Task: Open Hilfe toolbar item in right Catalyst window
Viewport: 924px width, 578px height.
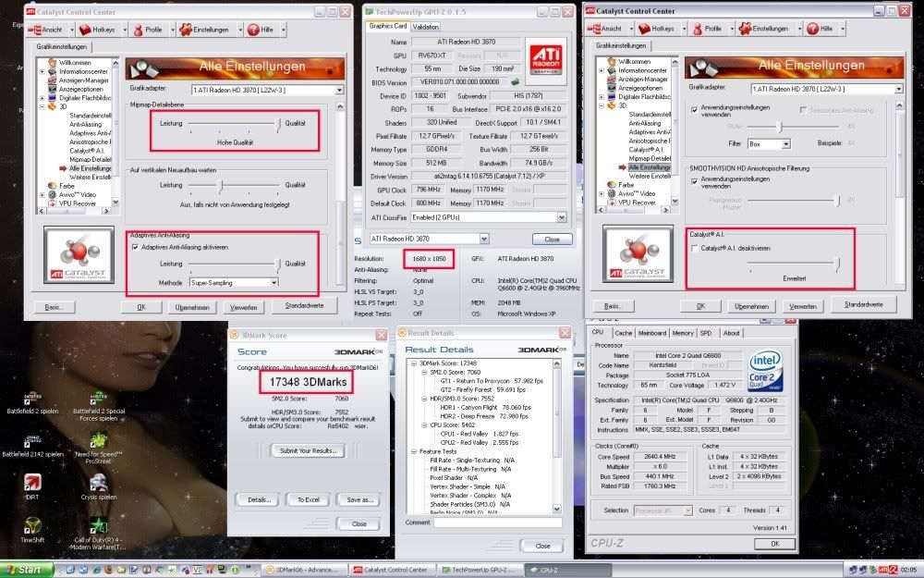Action: point(821,29)
